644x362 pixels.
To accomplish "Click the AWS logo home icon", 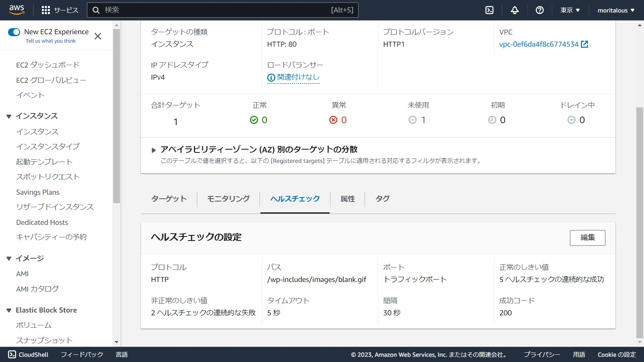I will (17, 10).
